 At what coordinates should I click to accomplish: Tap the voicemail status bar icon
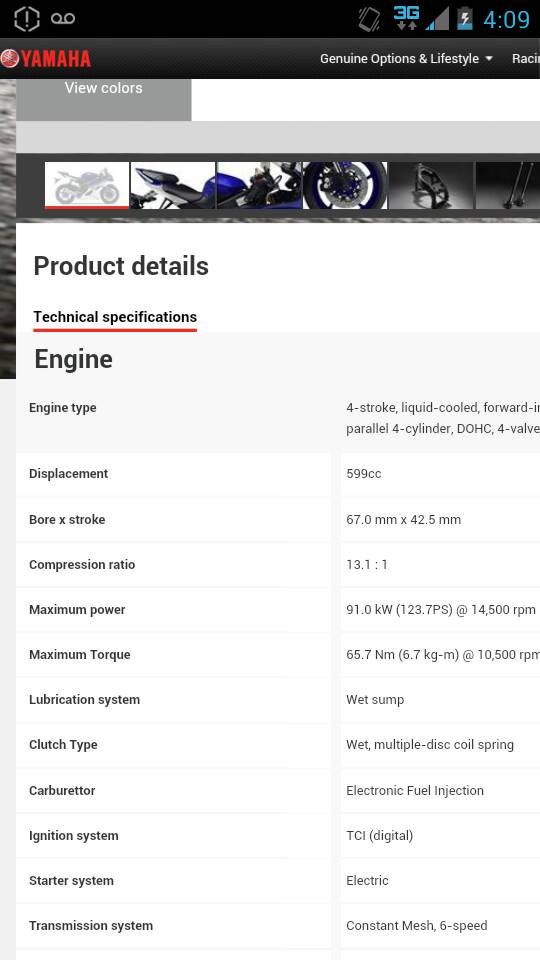coord(63,19)
